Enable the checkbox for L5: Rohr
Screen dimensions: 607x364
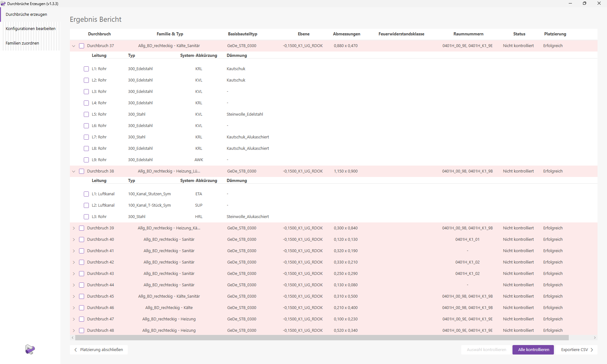[x=86, y=114]
